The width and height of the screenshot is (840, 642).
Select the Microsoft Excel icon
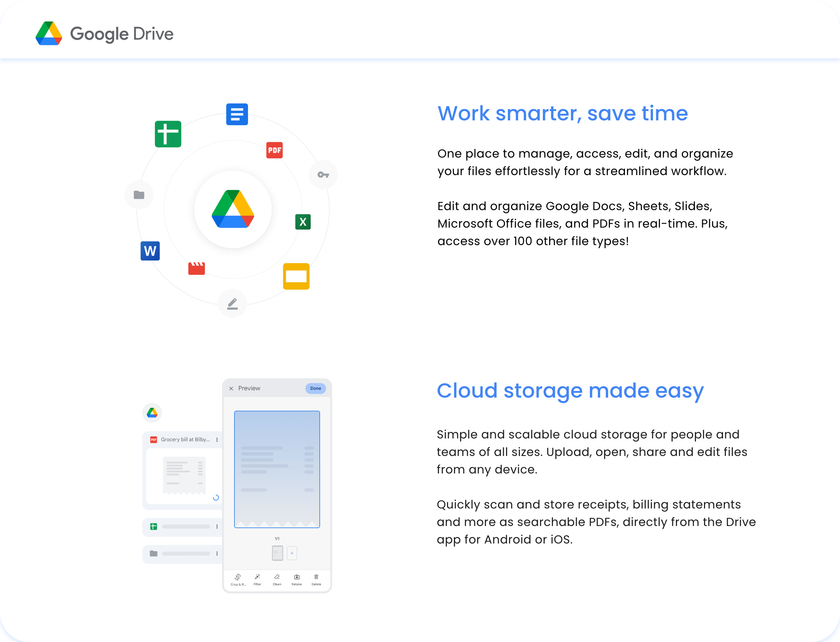[x=303, y=222]
